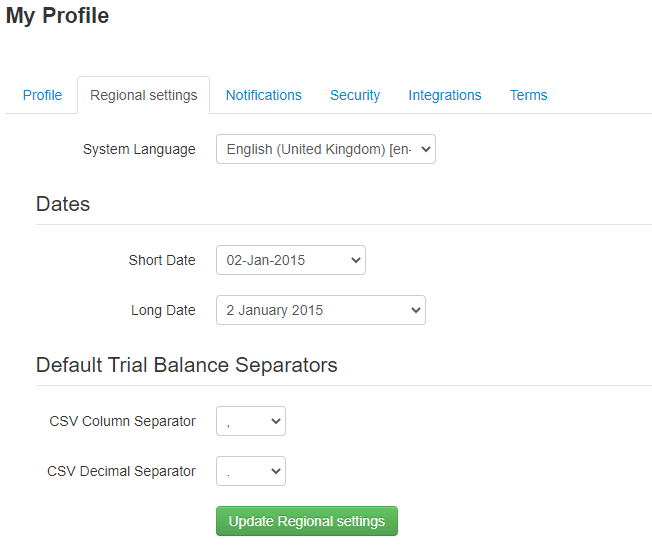Click the Long Date label text
Viewport: 652px width, 547px height.
(163, 310)
